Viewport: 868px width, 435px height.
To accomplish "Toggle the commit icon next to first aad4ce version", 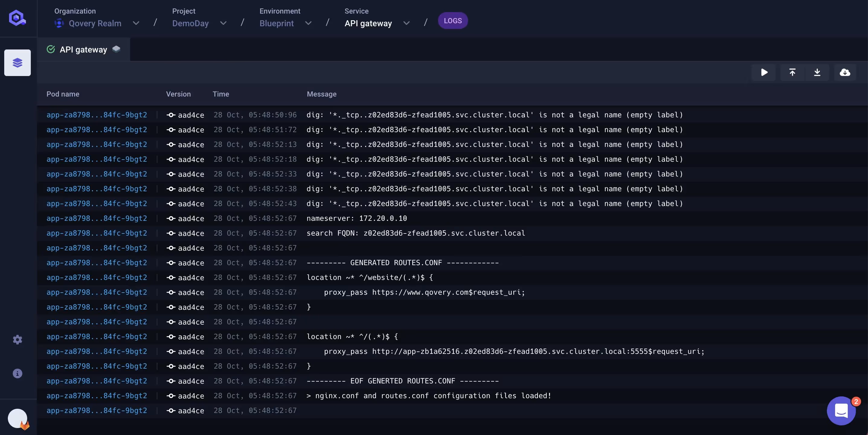I will click(171, 115).
